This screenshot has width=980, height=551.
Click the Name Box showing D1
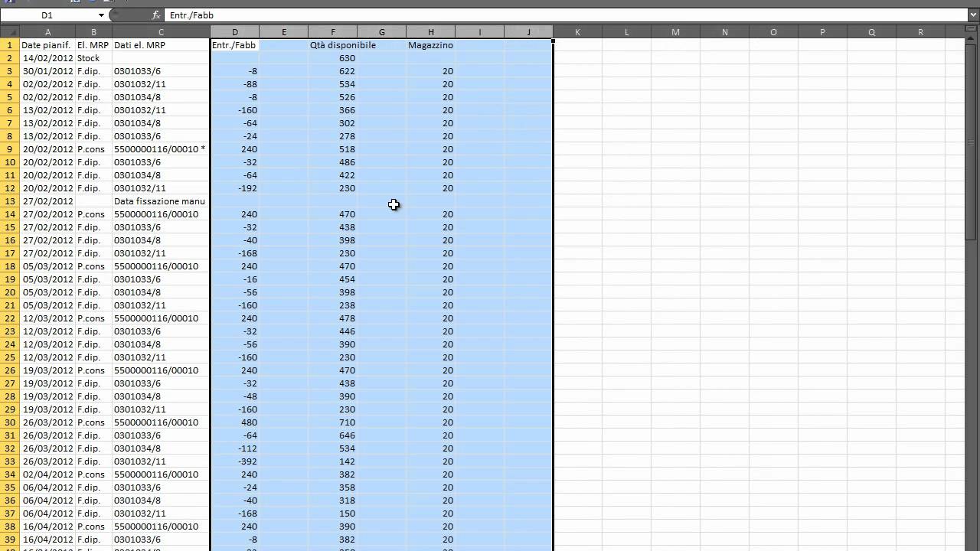(47, 15)
